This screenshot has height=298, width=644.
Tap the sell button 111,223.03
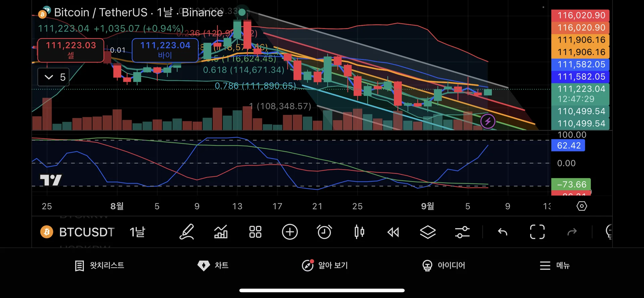pos(71,50)
